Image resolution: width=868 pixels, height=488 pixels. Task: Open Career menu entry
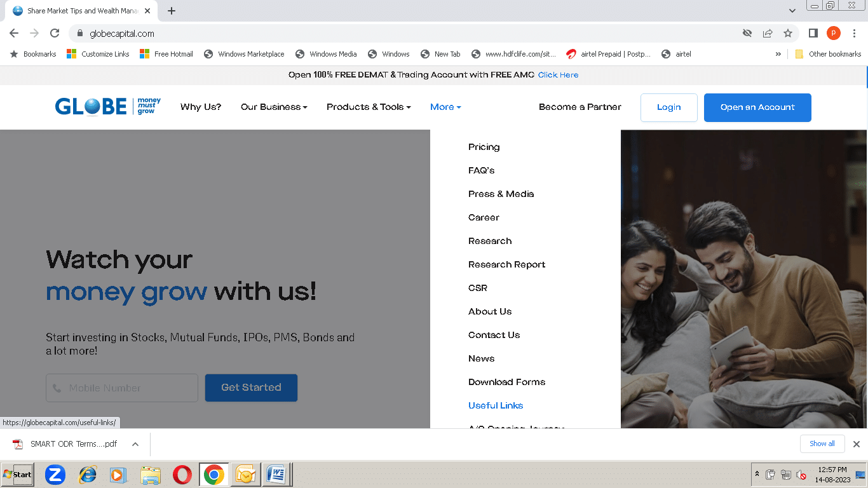coord(484,217)
